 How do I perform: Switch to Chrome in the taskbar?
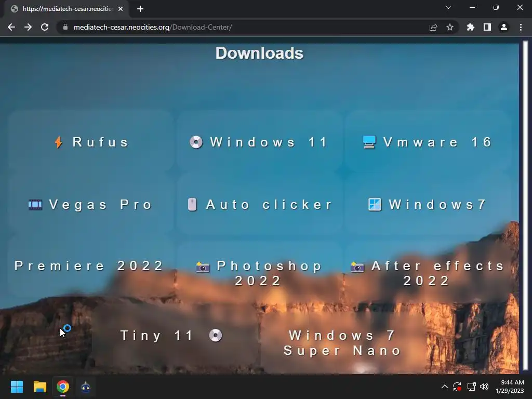63,387
